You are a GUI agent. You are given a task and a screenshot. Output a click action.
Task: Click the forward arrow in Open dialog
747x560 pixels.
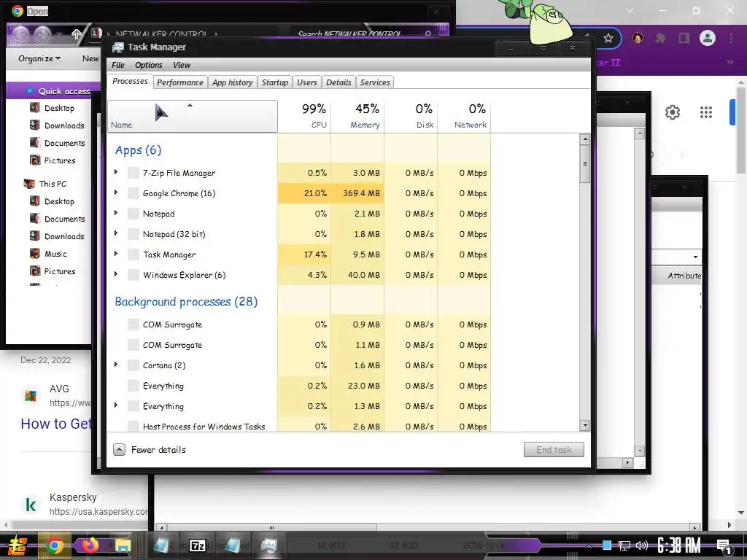tap(42, 35)
